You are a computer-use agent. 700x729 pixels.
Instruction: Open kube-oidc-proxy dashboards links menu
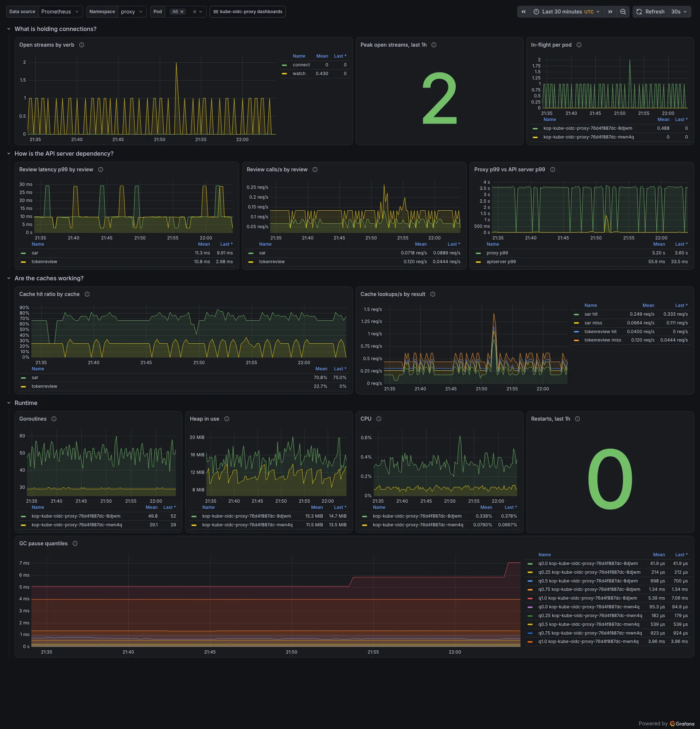click(248, 12)
